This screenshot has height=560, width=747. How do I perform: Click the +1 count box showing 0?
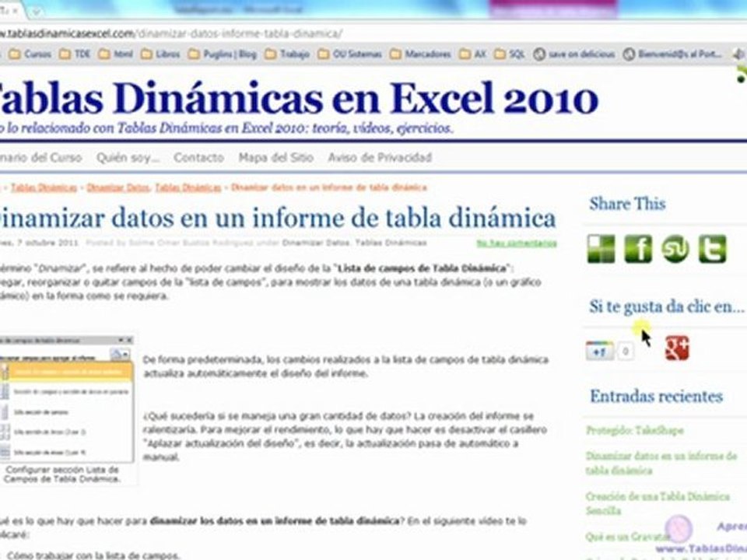click(x=625, y=352)
